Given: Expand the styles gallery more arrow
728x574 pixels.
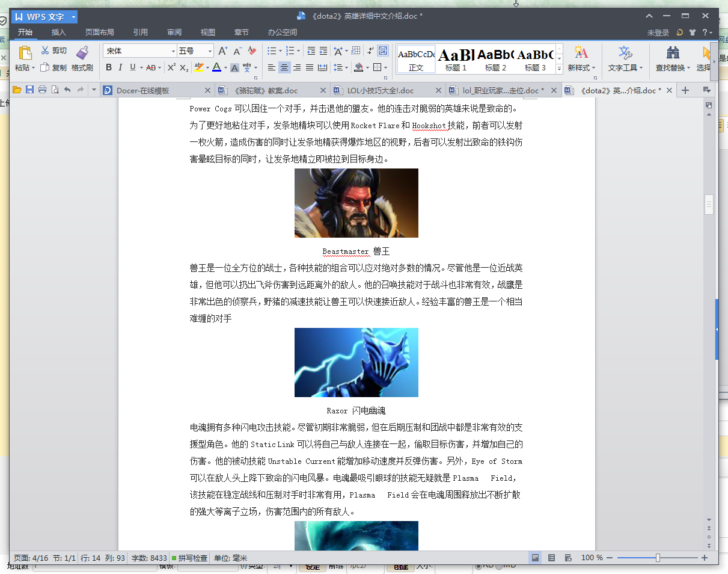Looking at the screenshot, I should 559,69.
